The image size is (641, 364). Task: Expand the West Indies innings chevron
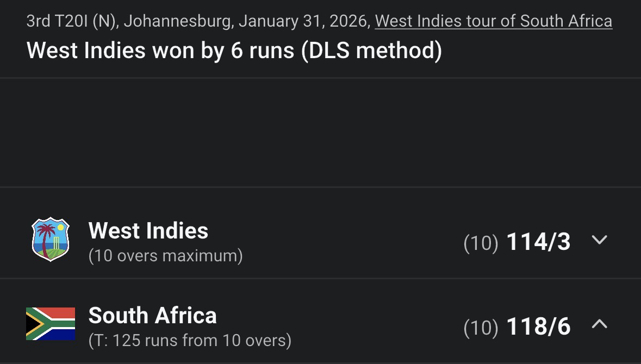[x=599, y=240]
